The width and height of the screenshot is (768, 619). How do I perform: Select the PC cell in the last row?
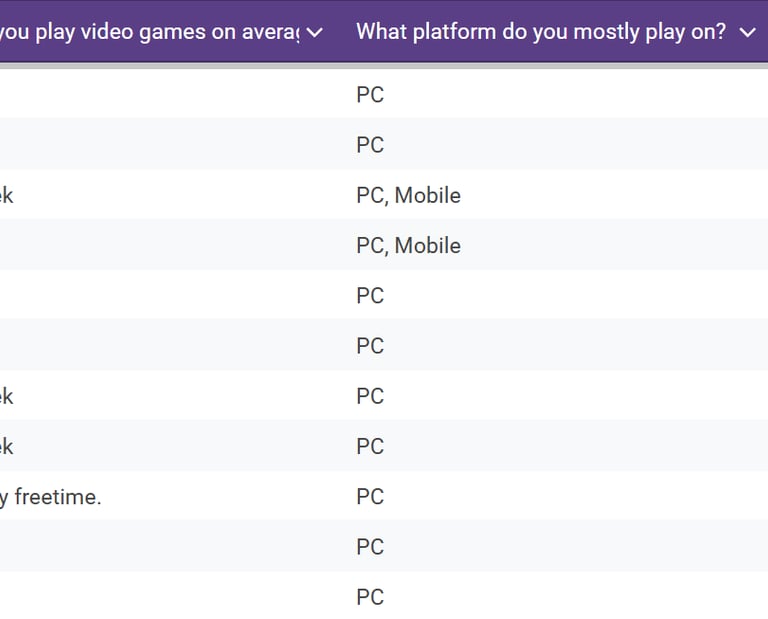370,597
